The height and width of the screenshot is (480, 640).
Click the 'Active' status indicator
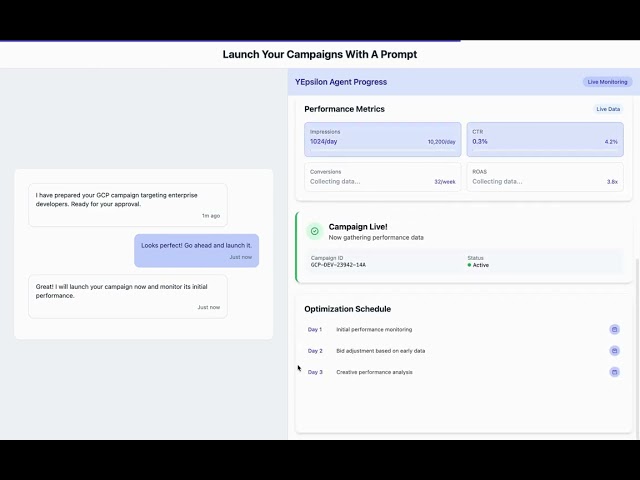478,265
